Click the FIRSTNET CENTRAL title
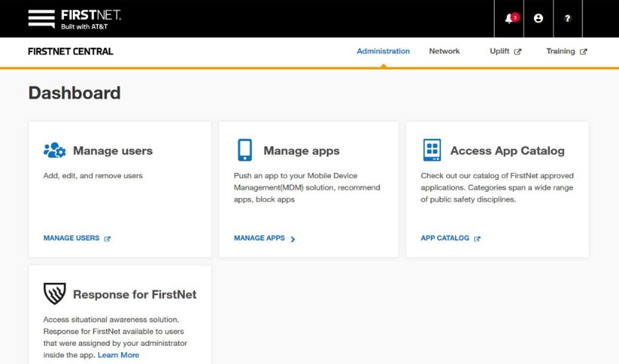This screenshot has height=364, width=619. click(71, 52)
